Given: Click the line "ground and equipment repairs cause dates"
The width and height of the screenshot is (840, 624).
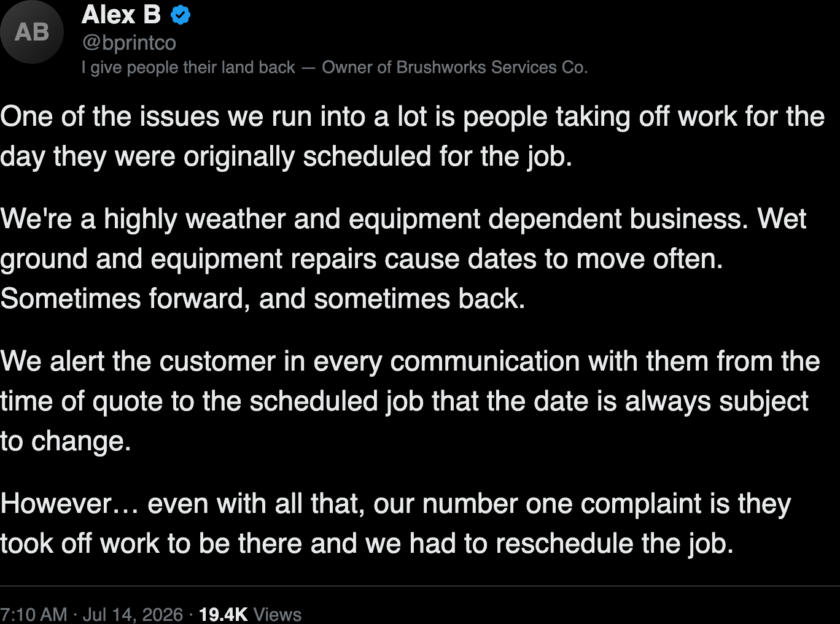Looking at the screenshot, I should point(362,259).
